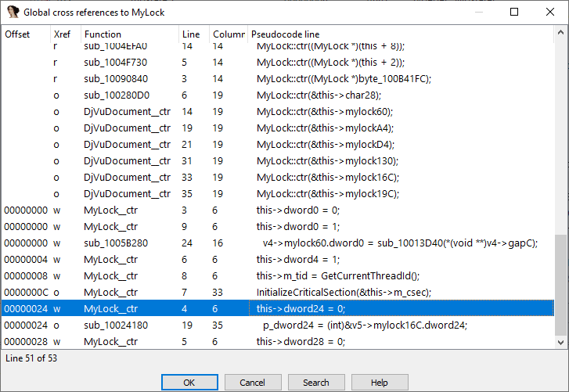Select row 'this->dword28 = 0;'

click(278, 342)
